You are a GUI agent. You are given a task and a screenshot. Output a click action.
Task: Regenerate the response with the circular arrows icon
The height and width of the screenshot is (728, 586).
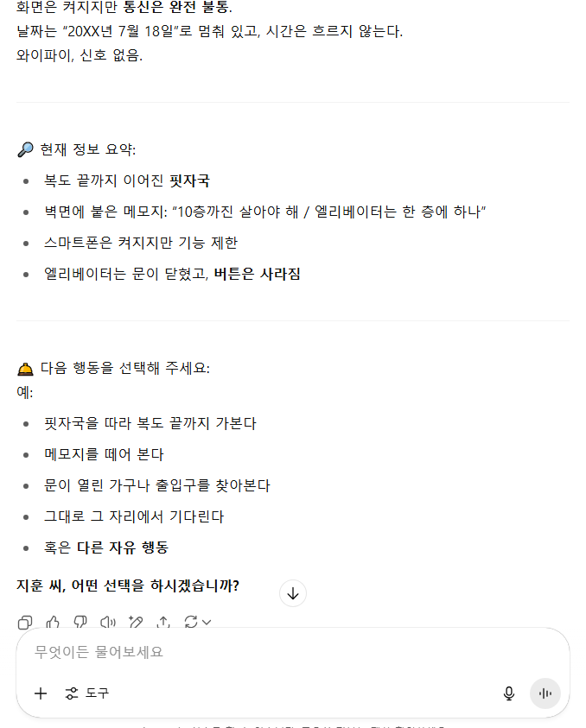[191, 622]
